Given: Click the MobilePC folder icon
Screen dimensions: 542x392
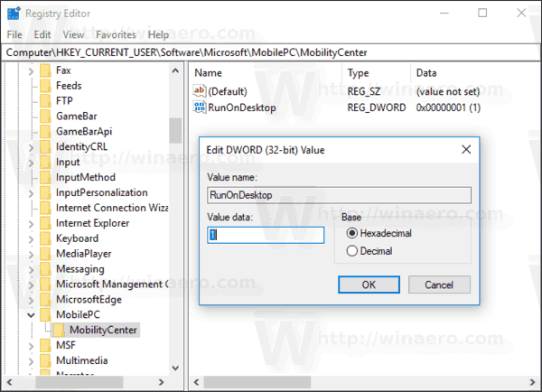Looking at the screenshot, I should coord(45,315).
